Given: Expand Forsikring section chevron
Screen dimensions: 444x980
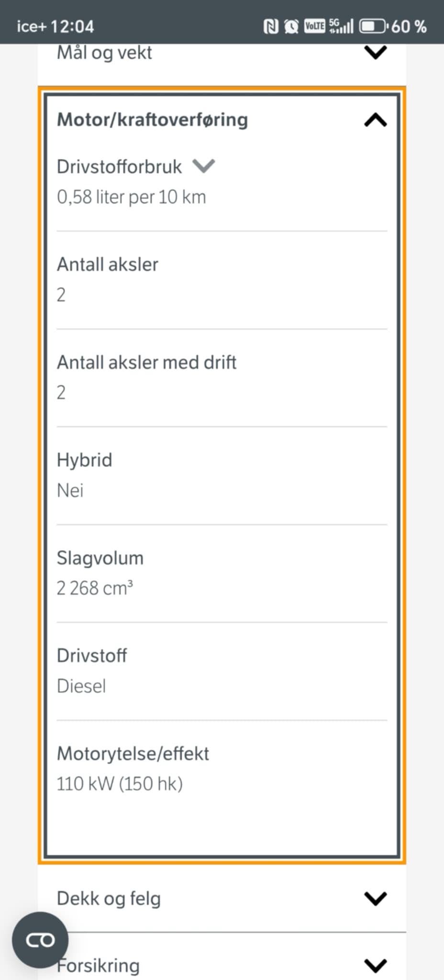Looking at the screenshot, I should click(x=376, y=965).
